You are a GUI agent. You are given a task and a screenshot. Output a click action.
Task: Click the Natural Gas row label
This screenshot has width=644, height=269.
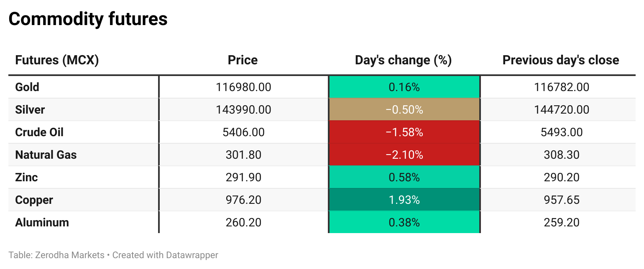pos(46,155)
